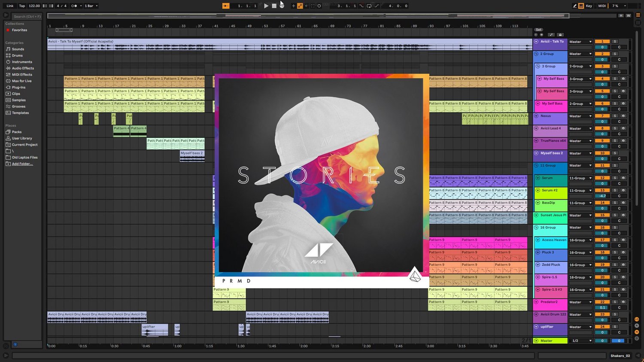Enable the Arrangement Record button
The height and width of the screenshot is (362, 644).
282,6
